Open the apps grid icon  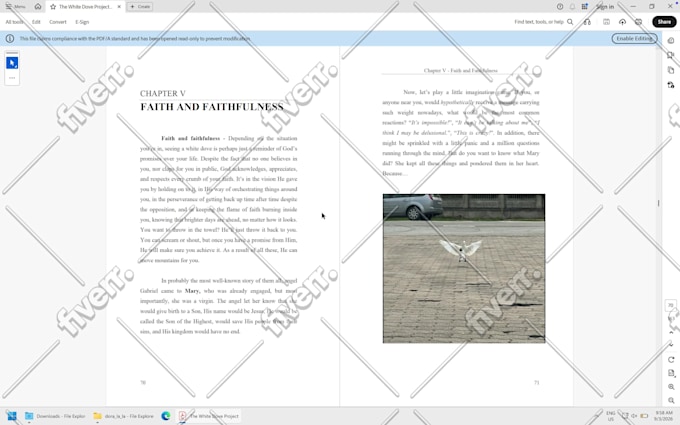coord(585,7)
